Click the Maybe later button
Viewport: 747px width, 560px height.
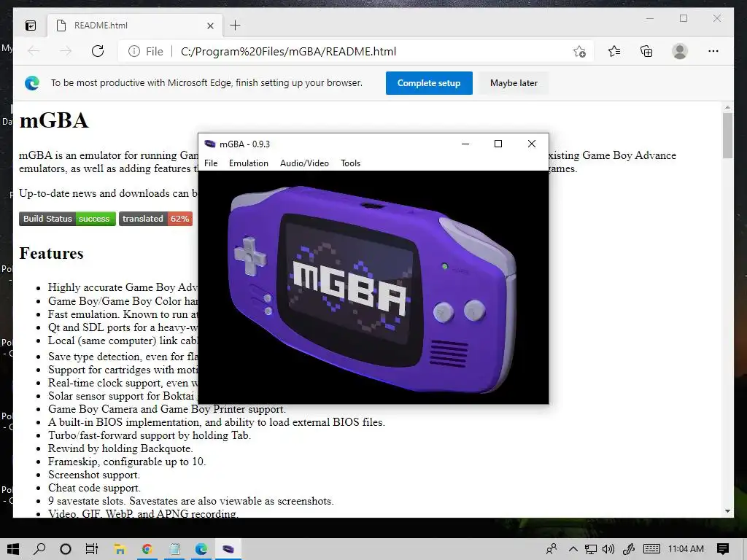514,83
